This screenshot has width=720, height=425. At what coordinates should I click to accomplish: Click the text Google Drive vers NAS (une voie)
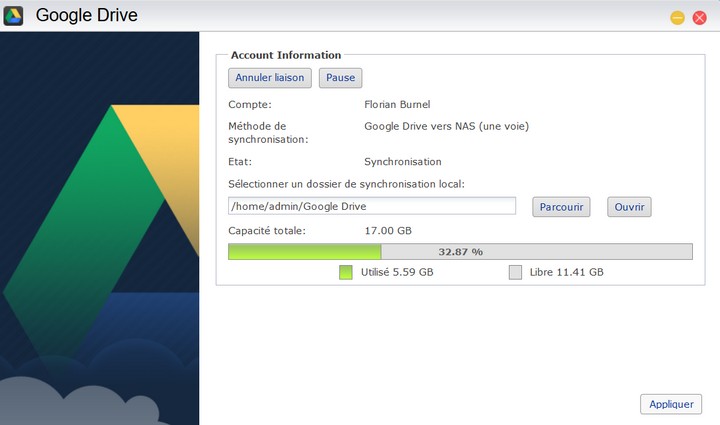(x=446, y=126)
